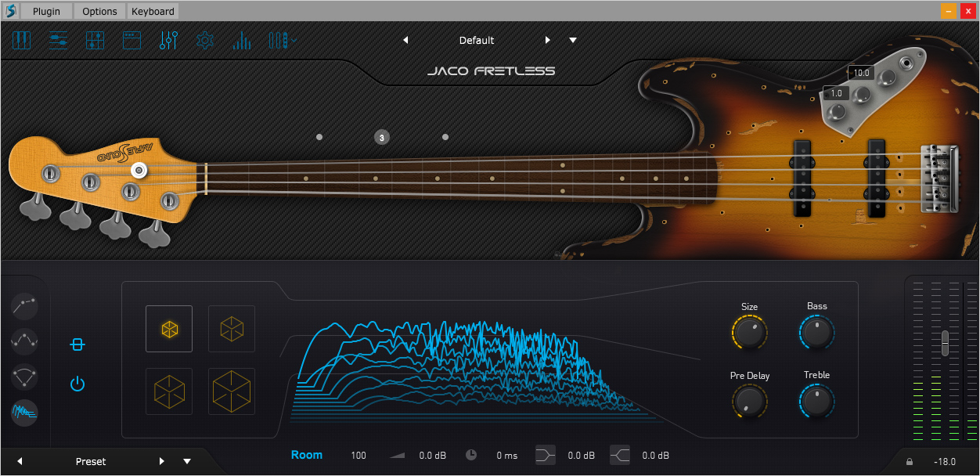Go to previous instrument preset arrow
Image resolution: width=980 pixels, height=476 pixels.
click(x=405, y=40)
